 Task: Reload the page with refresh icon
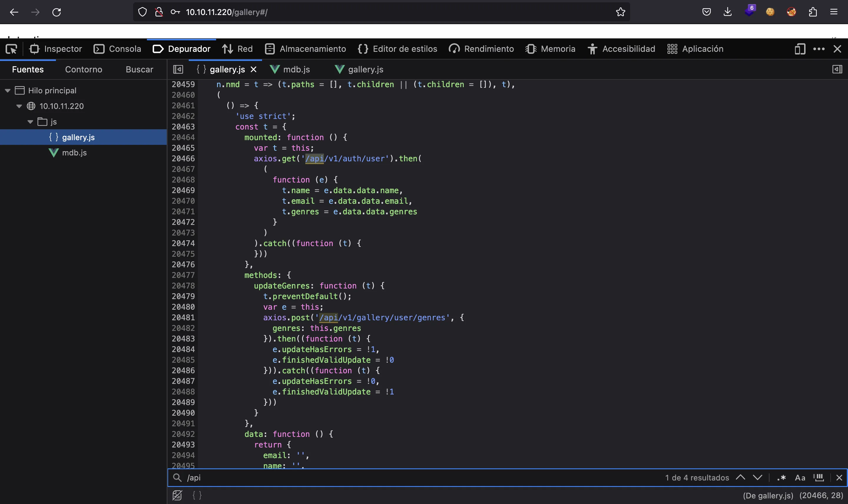pyautogui.click(x=56, y=12)
